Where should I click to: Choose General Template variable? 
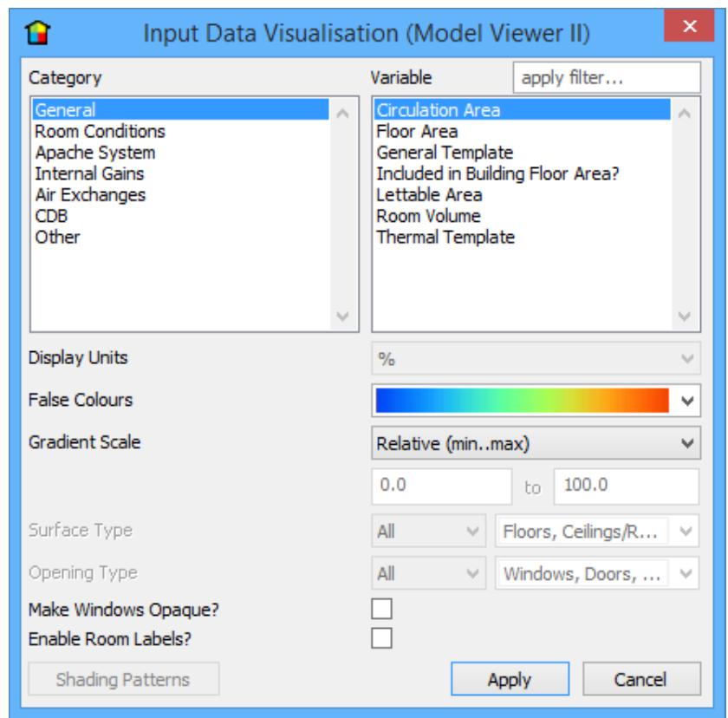(523, 153)
